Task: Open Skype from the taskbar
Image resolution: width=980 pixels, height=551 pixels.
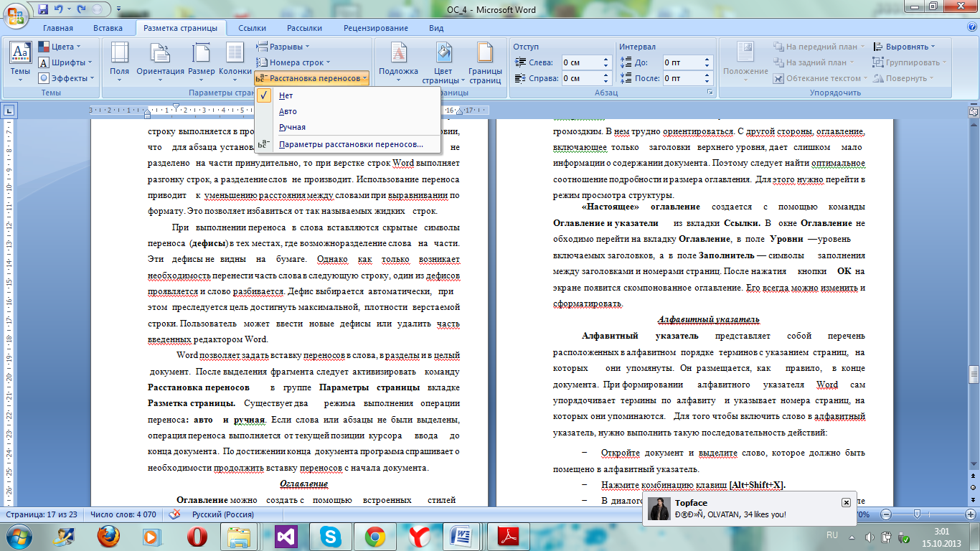Action: coord(331,537)
